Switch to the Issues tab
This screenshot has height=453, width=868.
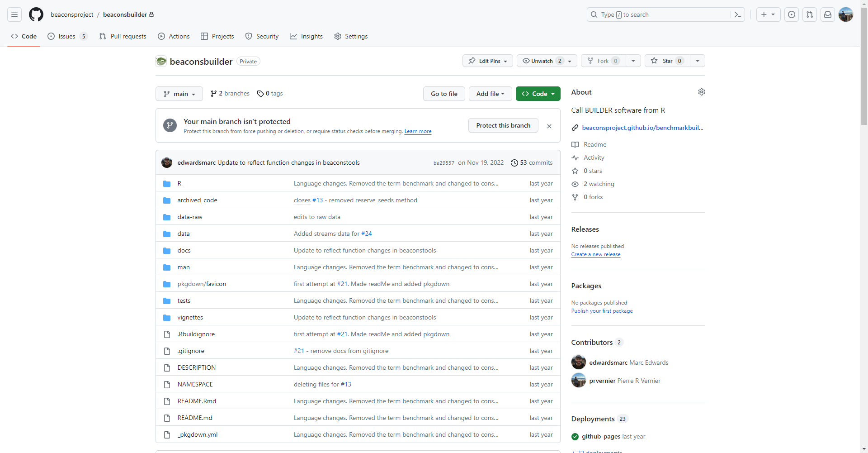67,36
